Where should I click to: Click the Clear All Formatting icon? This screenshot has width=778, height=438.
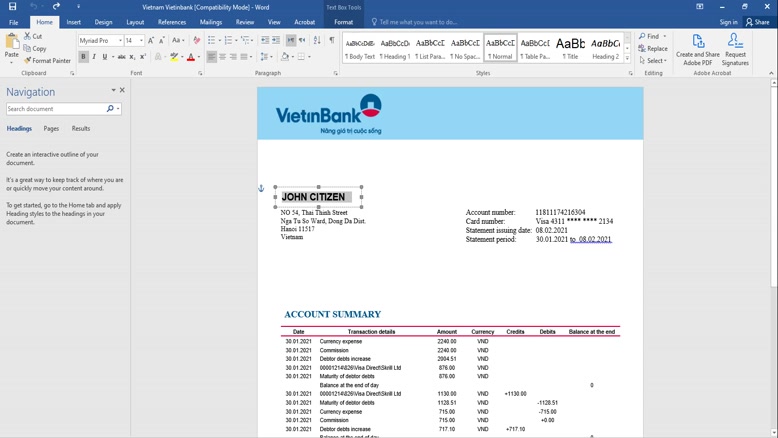point(196,41)
